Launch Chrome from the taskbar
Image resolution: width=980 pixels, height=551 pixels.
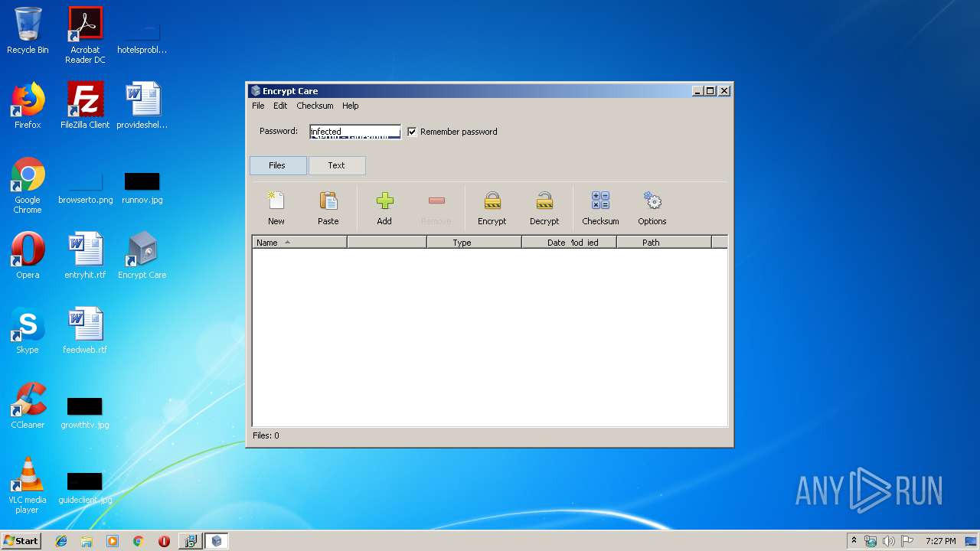point(138,541)
